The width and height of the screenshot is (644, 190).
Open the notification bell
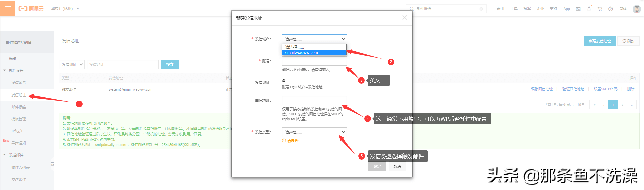589,9
